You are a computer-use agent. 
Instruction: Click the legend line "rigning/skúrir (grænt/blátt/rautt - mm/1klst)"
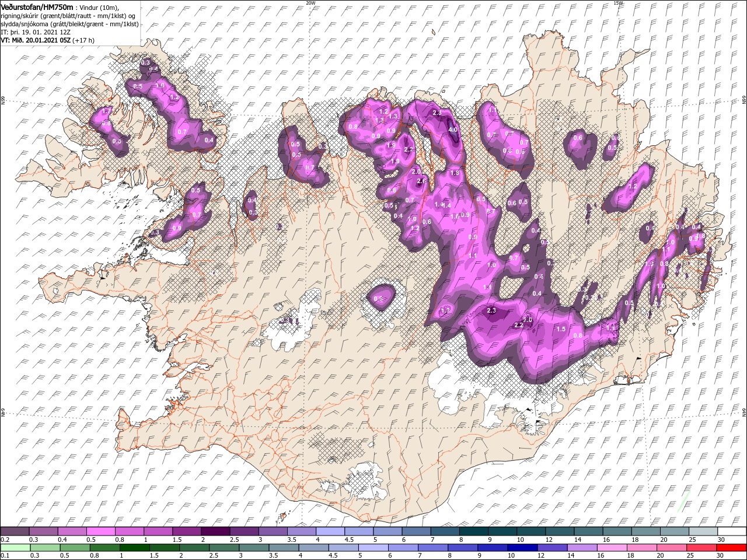click(64, 15)
